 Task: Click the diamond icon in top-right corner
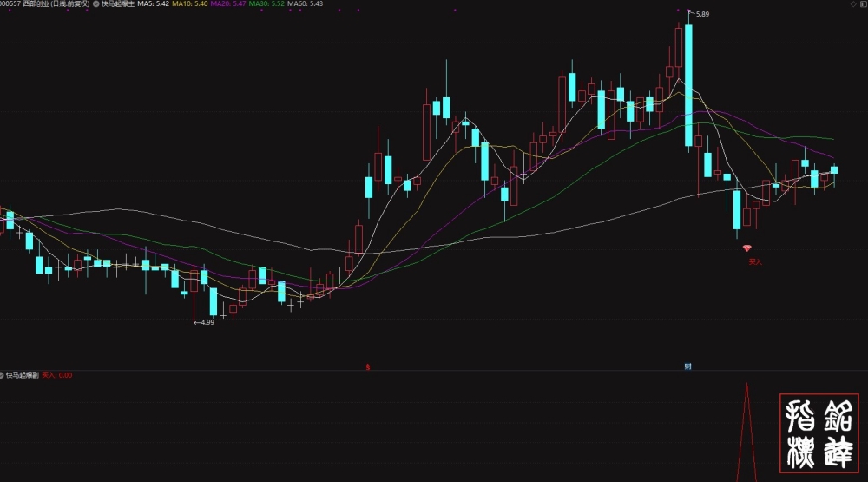[853, 3]
